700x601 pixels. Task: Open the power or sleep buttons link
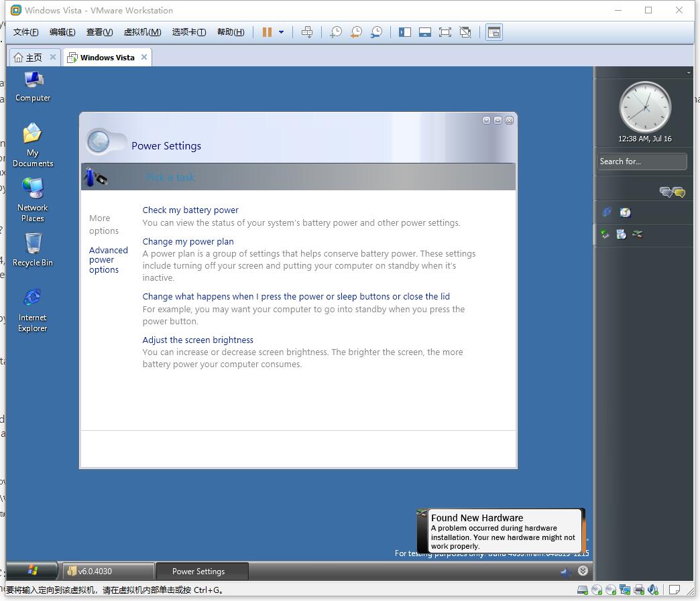point(296,296)
